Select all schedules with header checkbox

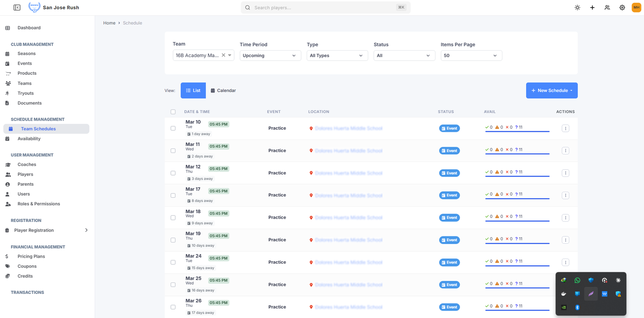point(173,112)
